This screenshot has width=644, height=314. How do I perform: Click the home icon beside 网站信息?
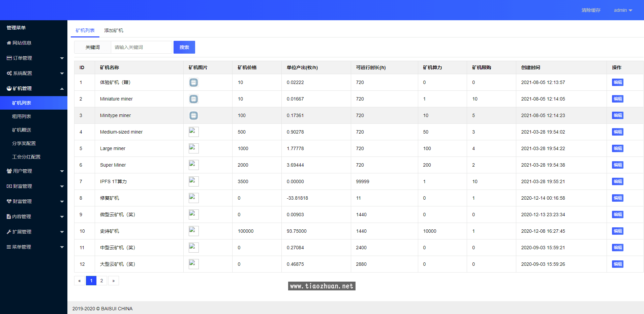[9, 43]
